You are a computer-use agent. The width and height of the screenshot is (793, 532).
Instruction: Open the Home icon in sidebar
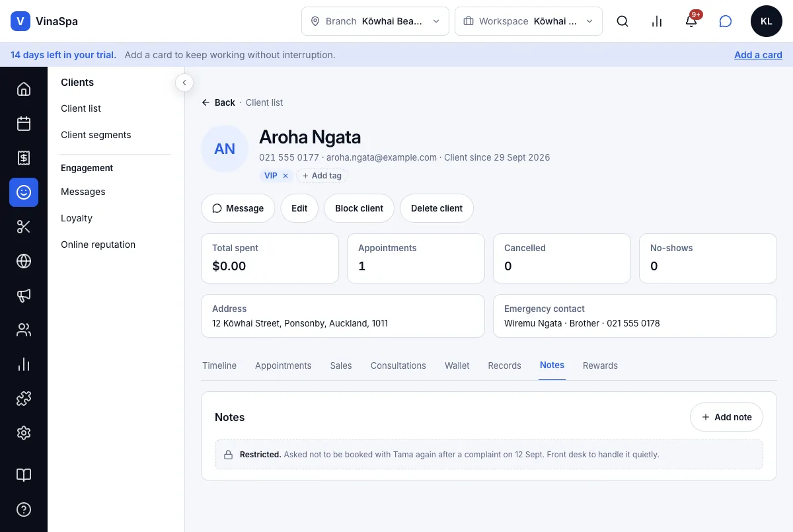tap(24, 89)
